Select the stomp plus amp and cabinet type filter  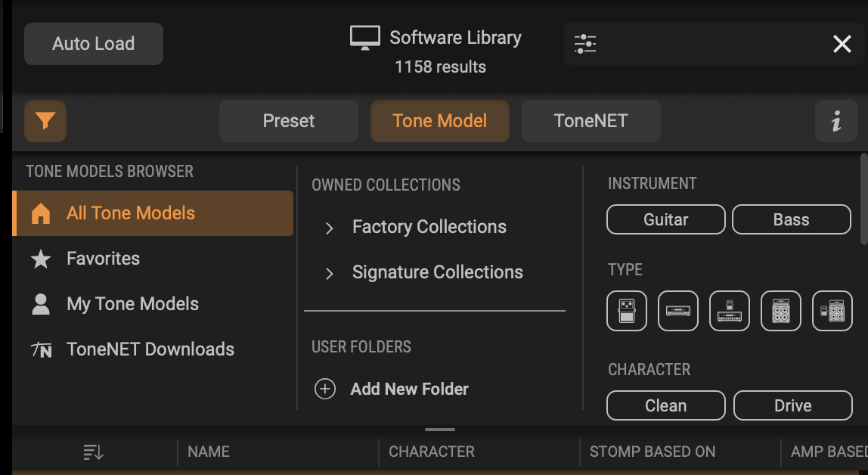point(832,311)
